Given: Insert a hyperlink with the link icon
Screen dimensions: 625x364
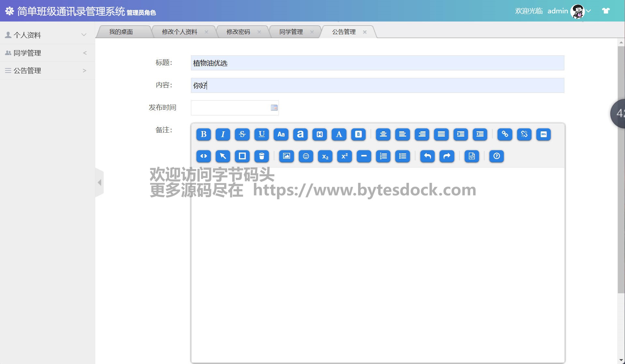Looking at the screenshot, I should 505,134.
